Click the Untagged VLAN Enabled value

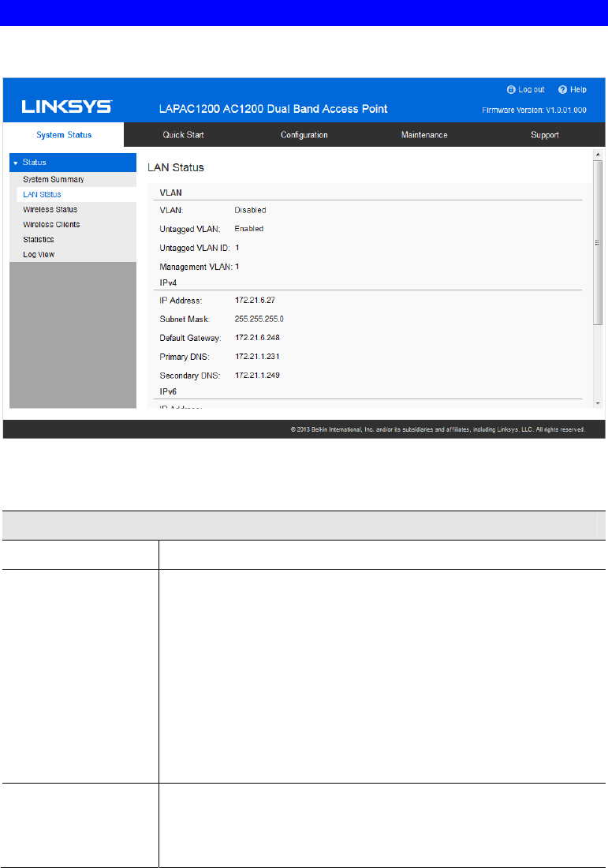(249, 229)
